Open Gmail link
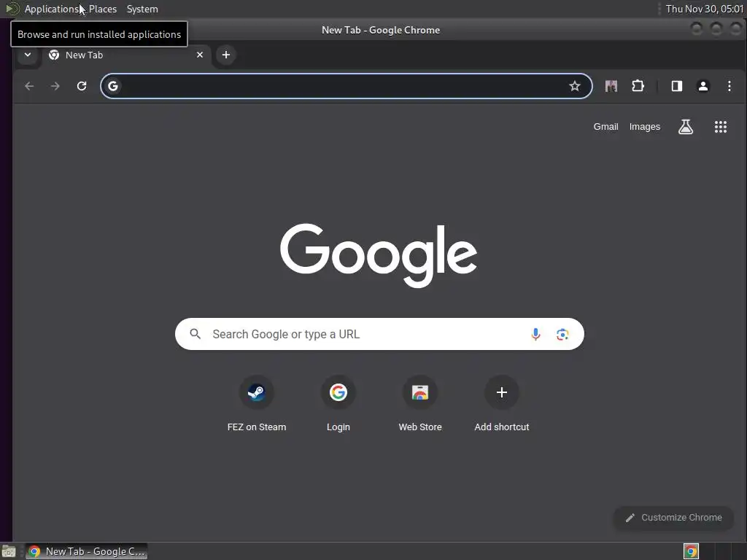 click(605, 127)
